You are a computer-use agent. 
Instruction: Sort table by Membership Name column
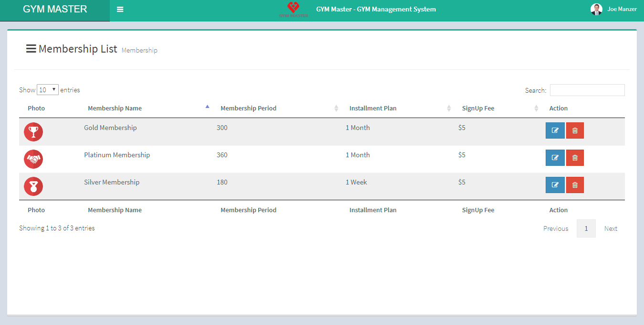tap(115, 108)
